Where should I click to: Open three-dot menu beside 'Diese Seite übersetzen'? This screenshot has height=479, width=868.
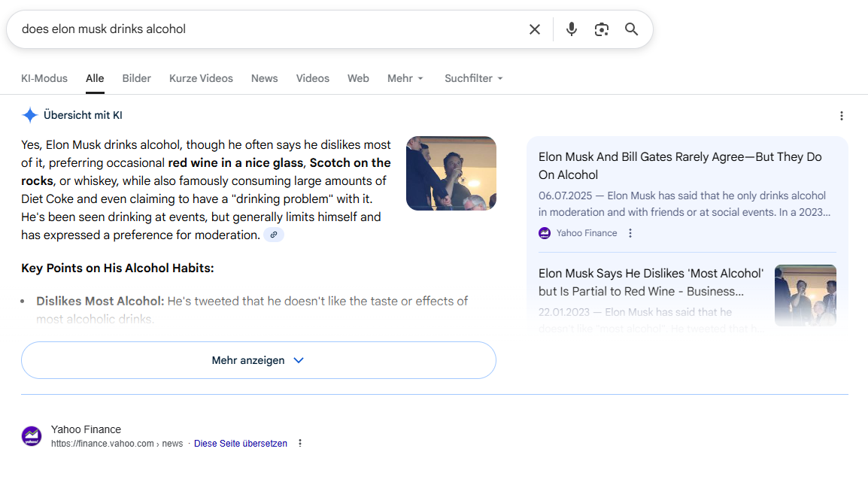[300, 443]
